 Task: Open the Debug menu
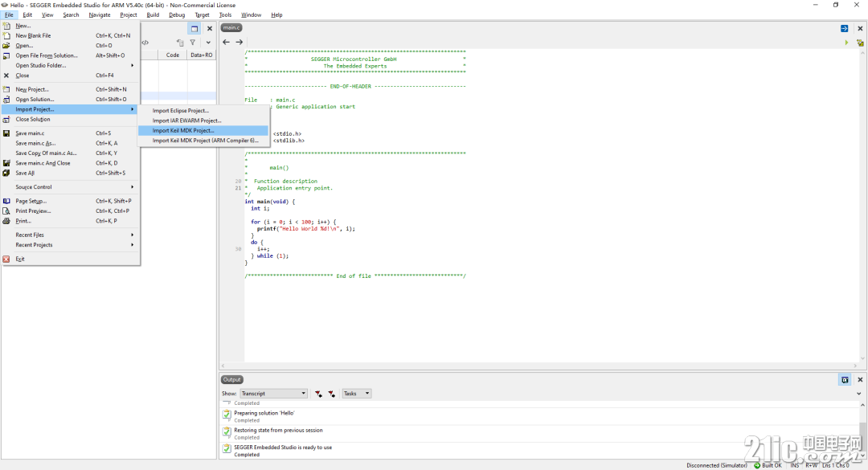(x=177, y=15)
